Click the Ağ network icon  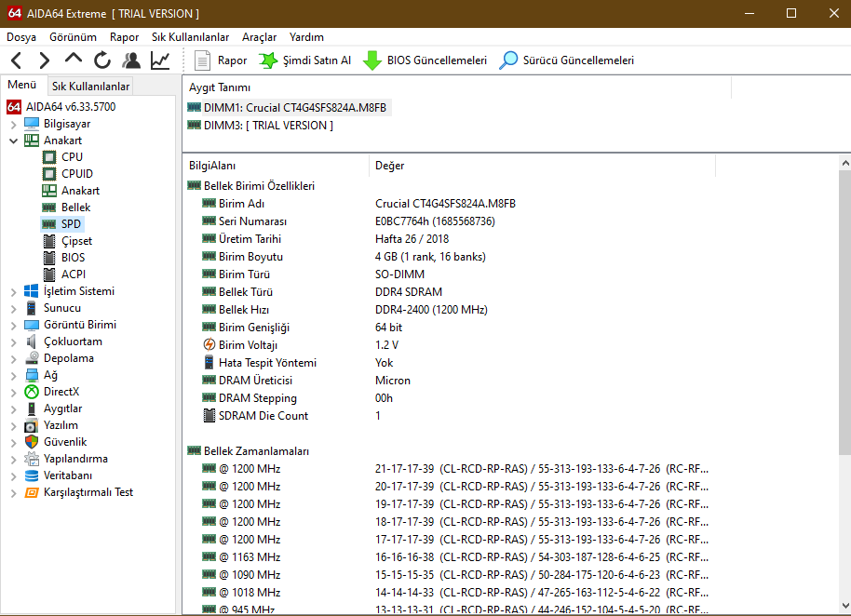pos(32,375)
